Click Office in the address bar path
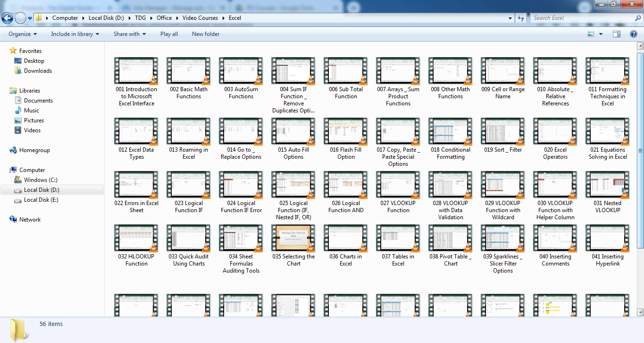The image size is (644, 343). [164, 18]
